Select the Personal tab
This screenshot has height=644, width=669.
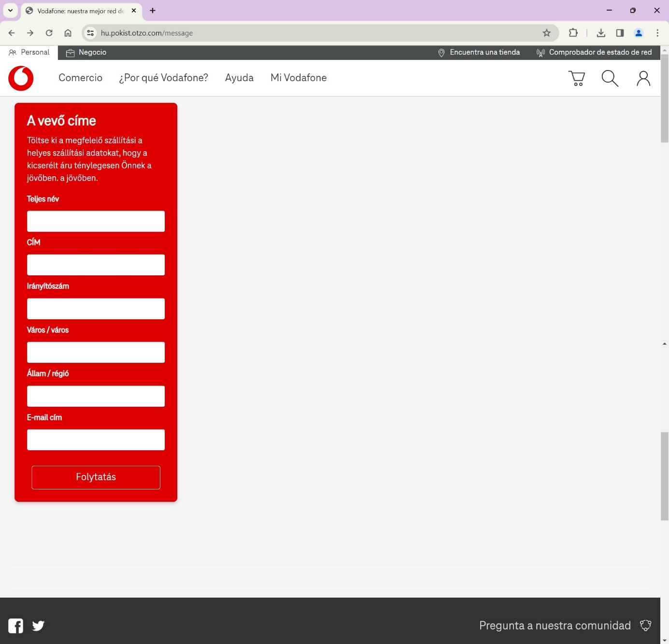tap(29, 52)
